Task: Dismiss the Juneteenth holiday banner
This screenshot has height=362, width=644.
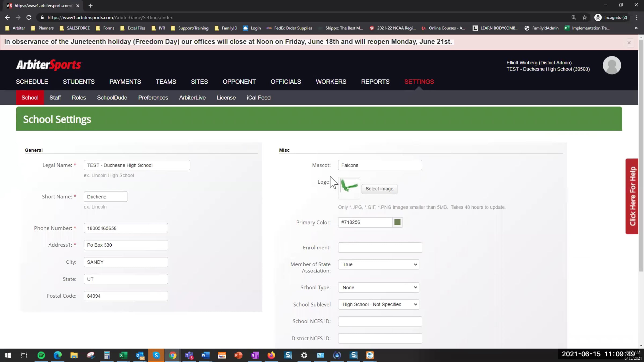Action: 629,43
